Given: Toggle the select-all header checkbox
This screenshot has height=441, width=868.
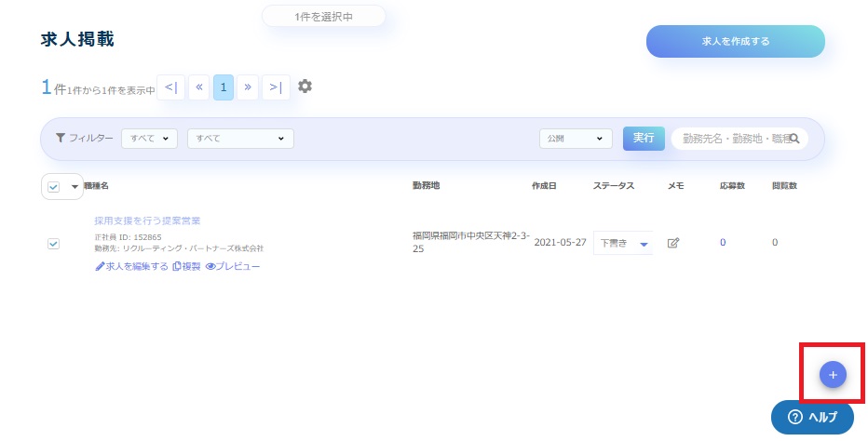Looking at the screenshot, I should click(x=53, y=187).
